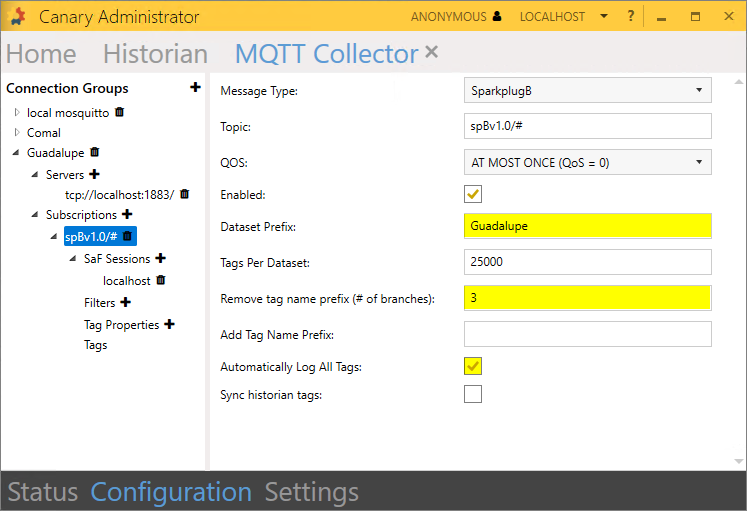Add a new filter under Filters
The height and width of the screenshot is (511, 747).
click(125, 302)
